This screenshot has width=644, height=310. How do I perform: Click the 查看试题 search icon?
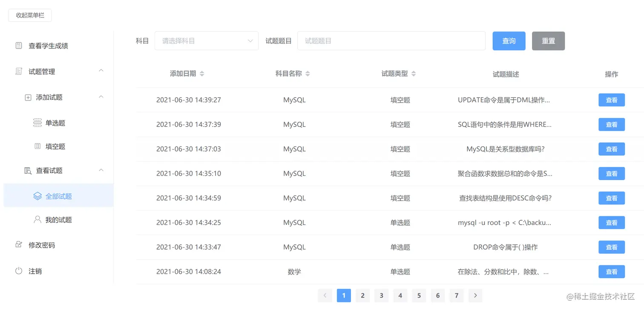point(28,171)
